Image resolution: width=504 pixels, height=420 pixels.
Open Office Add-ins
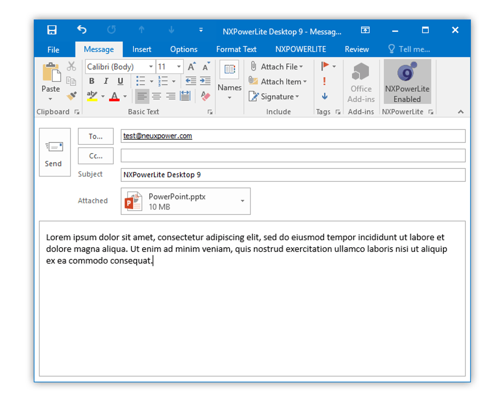tap(361, 83)
